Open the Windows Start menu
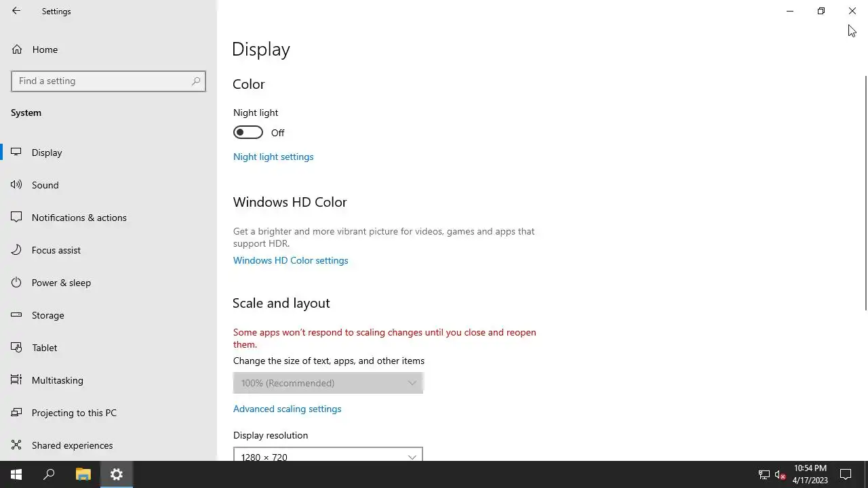Viewport: 868px width, 488px height. 16,474
